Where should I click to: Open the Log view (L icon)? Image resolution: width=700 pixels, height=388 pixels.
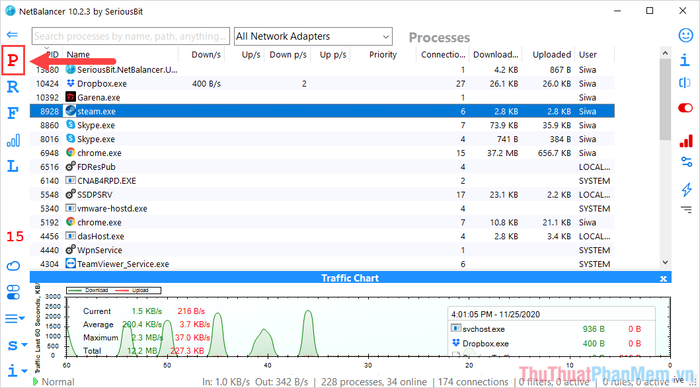[x=12, y=167]
